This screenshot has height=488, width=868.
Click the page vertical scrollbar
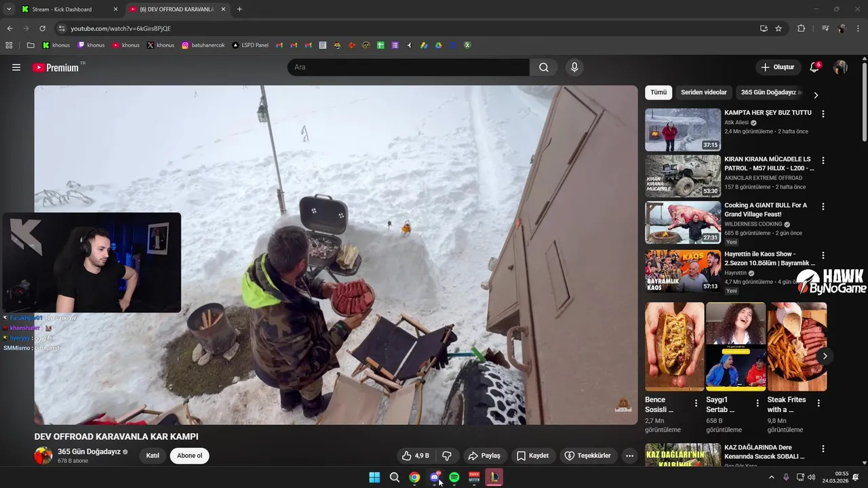tap(864, 102)
